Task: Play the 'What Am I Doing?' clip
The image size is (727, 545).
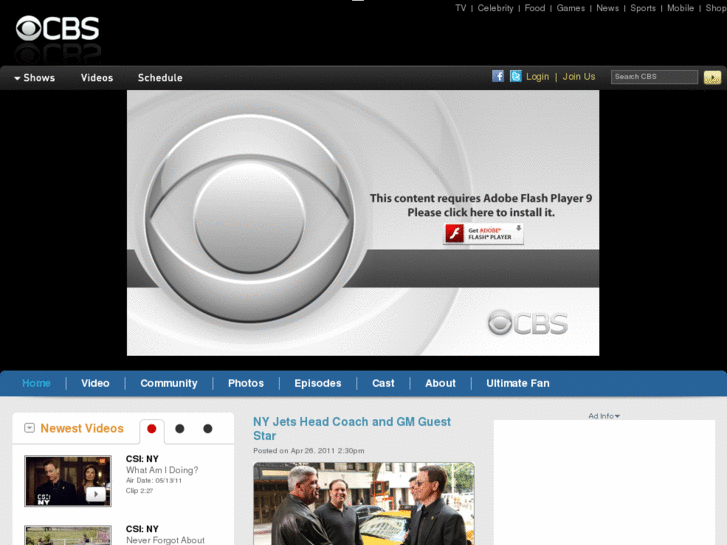Action: point(68,481)
